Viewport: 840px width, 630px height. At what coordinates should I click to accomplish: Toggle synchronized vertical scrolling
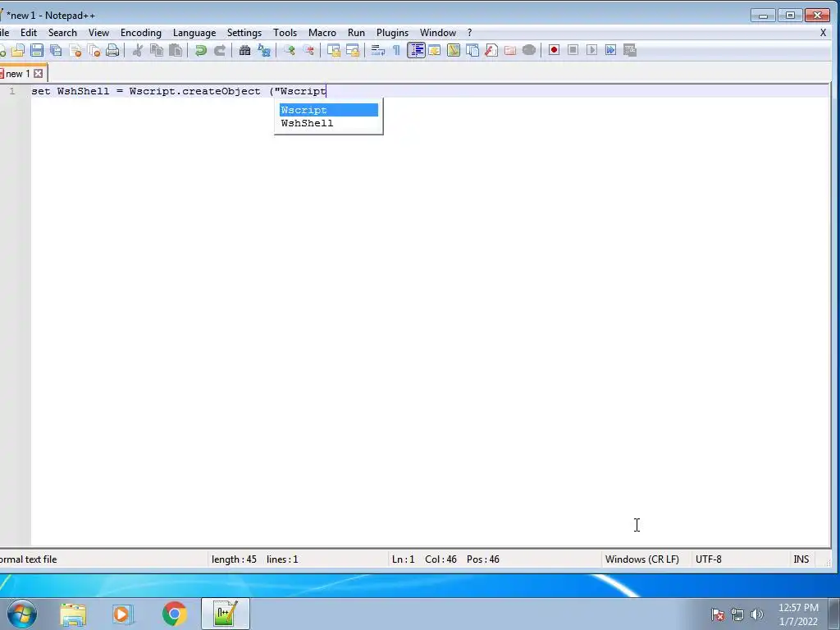point(334,50)
